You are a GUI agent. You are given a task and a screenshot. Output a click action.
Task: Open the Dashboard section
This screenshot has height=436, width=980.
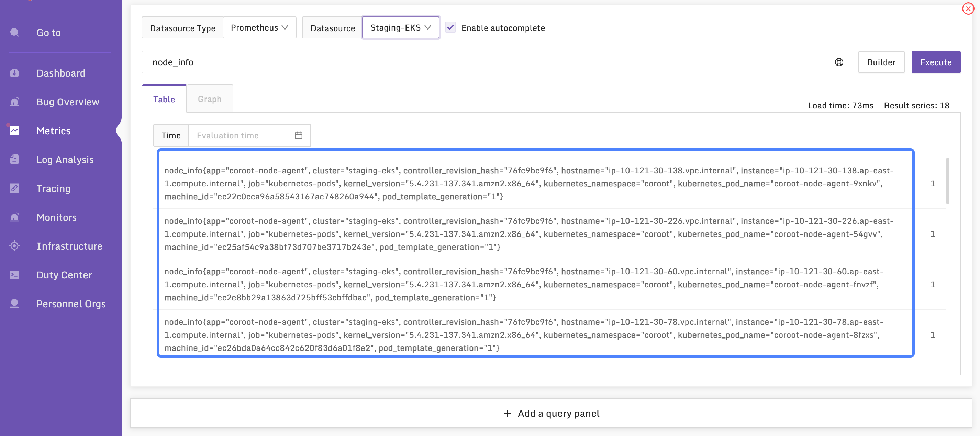(x=60, y=73)
